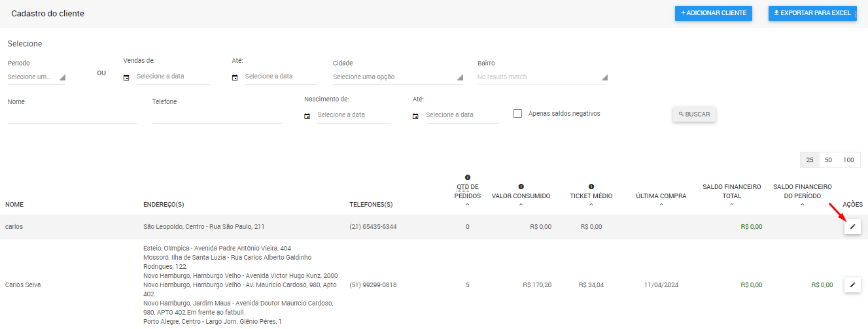The width and height of the screenshot is (868, 329).
Task: Focus the Telefone input field
Action: (217, 116)
